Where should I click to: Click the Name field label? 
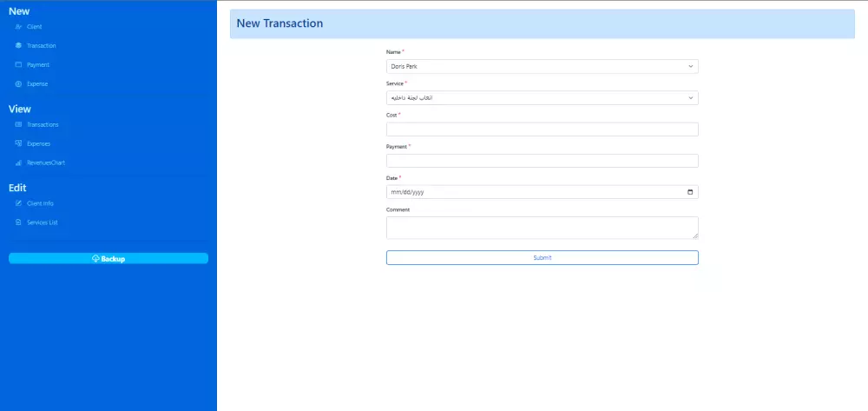393,52
